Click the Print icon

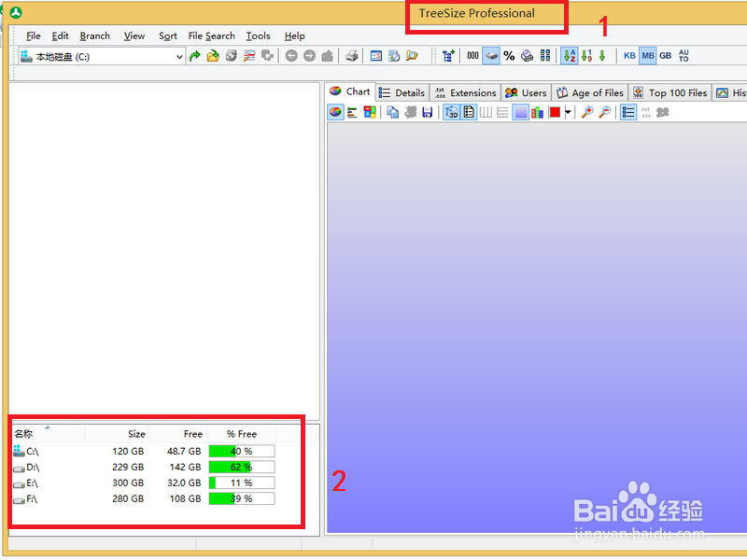(x=352, y=56)
